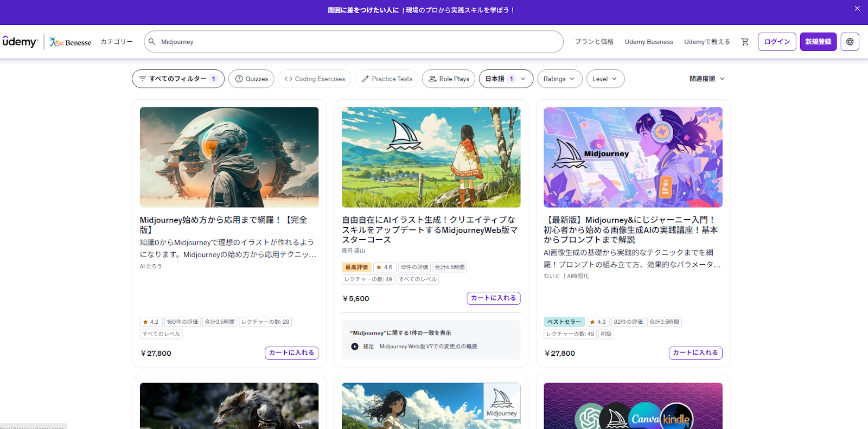Viewport: 868px width, 429px height.
Task: Toggle the Quizzes filter chip
Action: coord(251,79)
